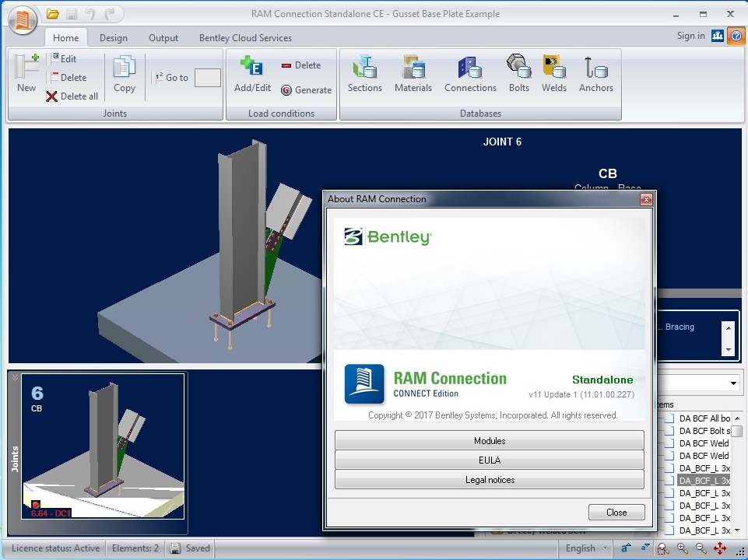This screenshot has height=560, width=748.
Task: Click the Saved status indicator
Action: [191, 548]
